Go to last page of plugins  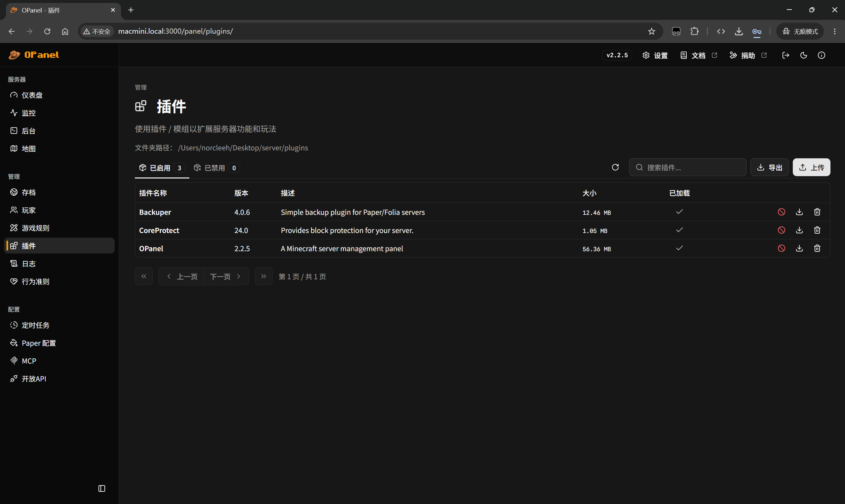click(263, 276)
